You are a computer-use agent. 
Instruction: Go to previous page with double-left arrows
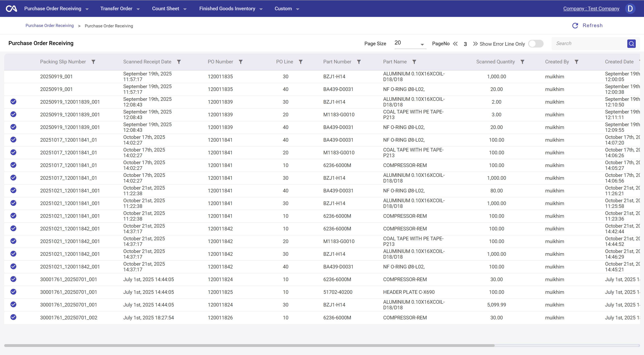point(455,44)
